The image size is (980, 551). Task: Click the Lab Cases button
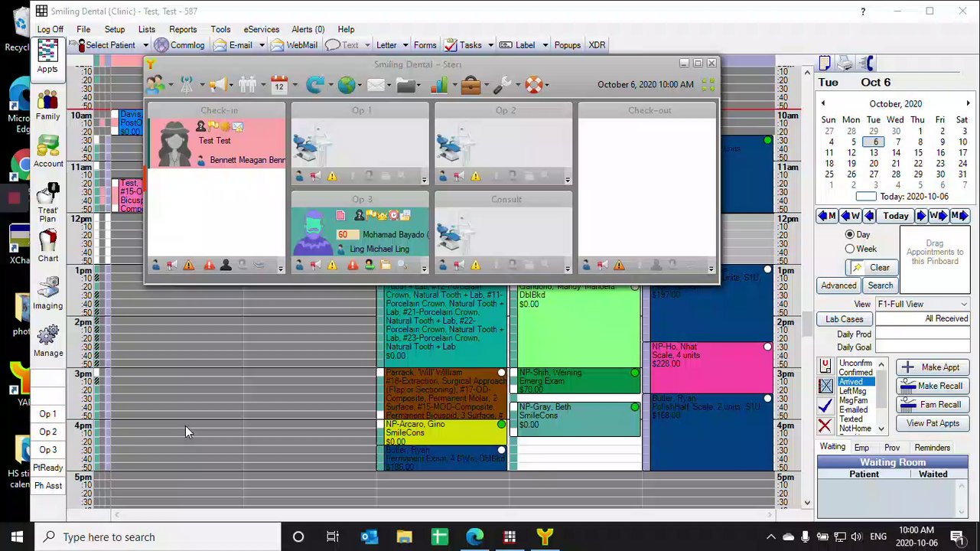844,319
